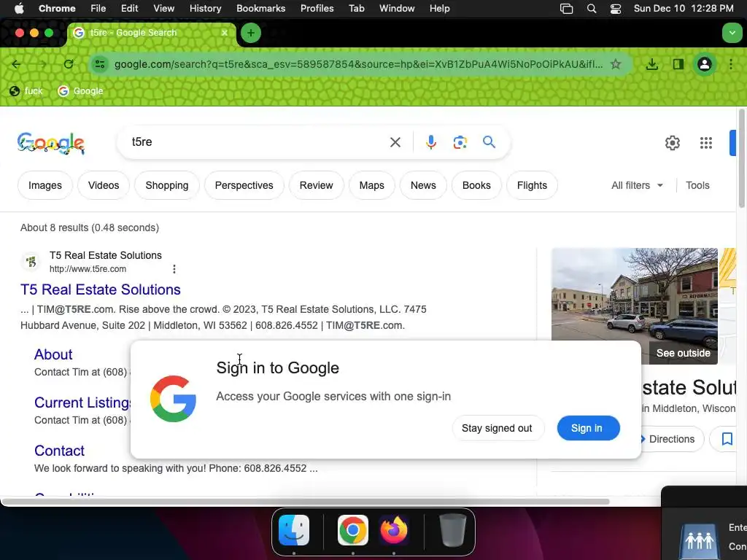The height and width of the screenshot is (560, 747).
Task: Open the History menu
Action: 205,9
